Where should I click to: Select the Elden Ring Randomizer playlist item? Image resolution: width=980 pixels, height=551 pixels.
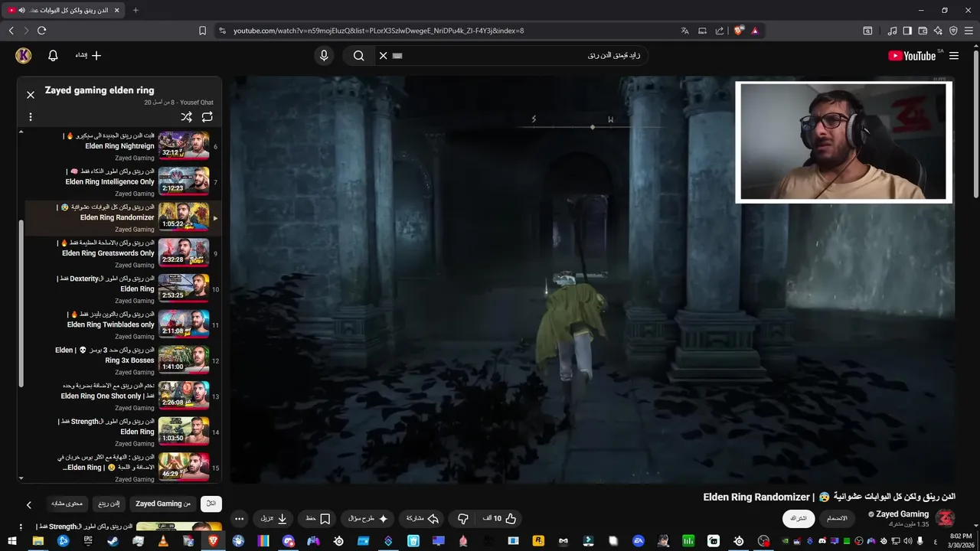tap(123, 217)
